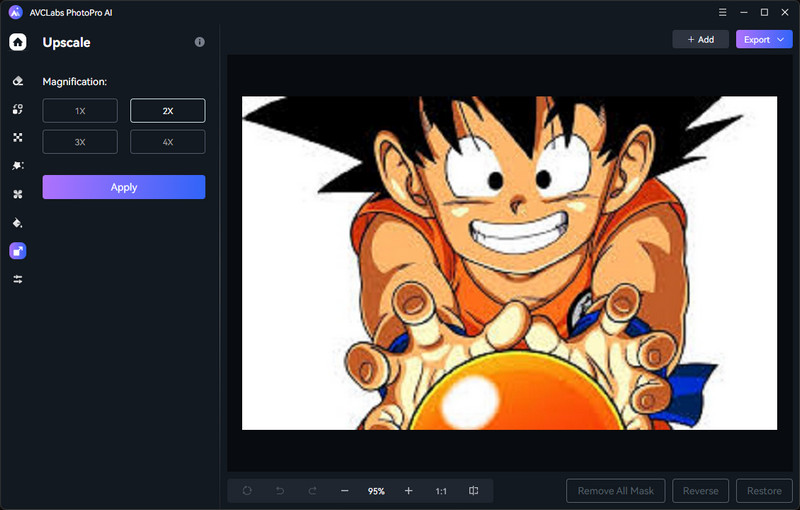The height and width of the screenshot is (510, 800).
Task: Show info about Upscale feature
Action: 199,42
